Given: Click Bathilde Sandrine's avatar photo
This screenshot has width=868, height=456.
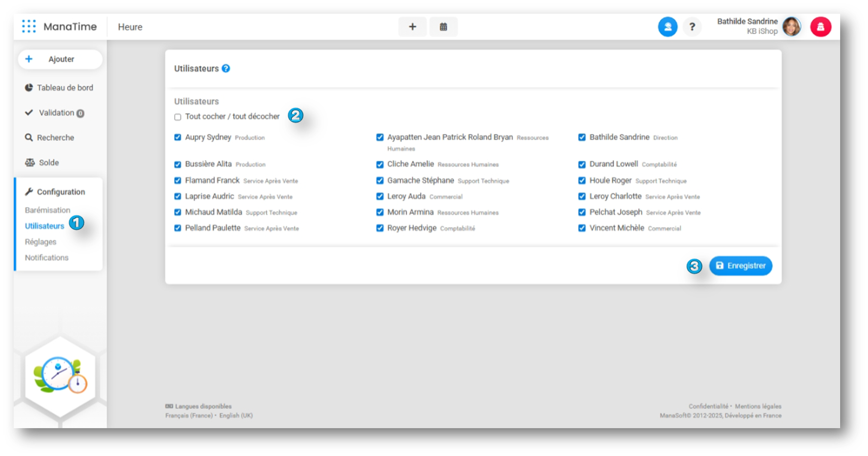Looking at the screenshot, I should tap(791, 27).
